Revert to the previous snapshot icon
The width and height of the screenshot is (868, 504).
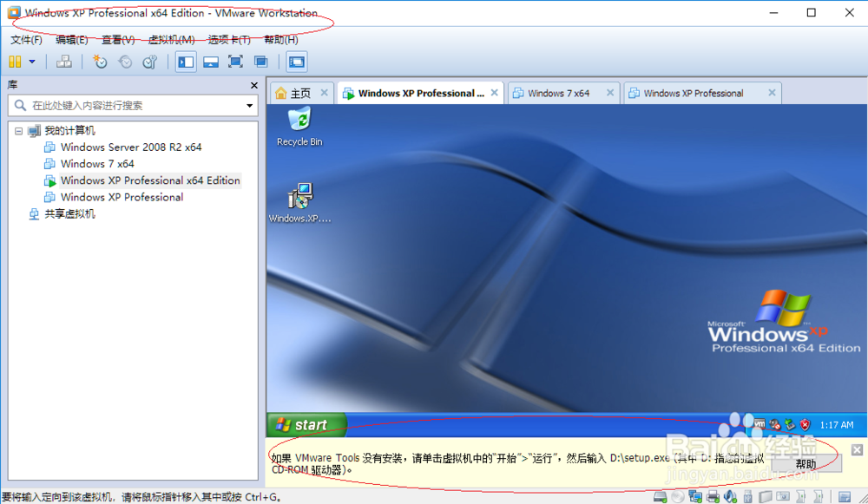tap(125, 62)
